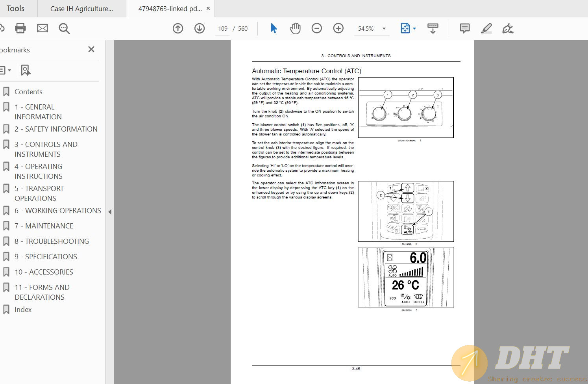Click the print document icon
The width and height of the screenshot is (588, 384).
coord(20,28)
